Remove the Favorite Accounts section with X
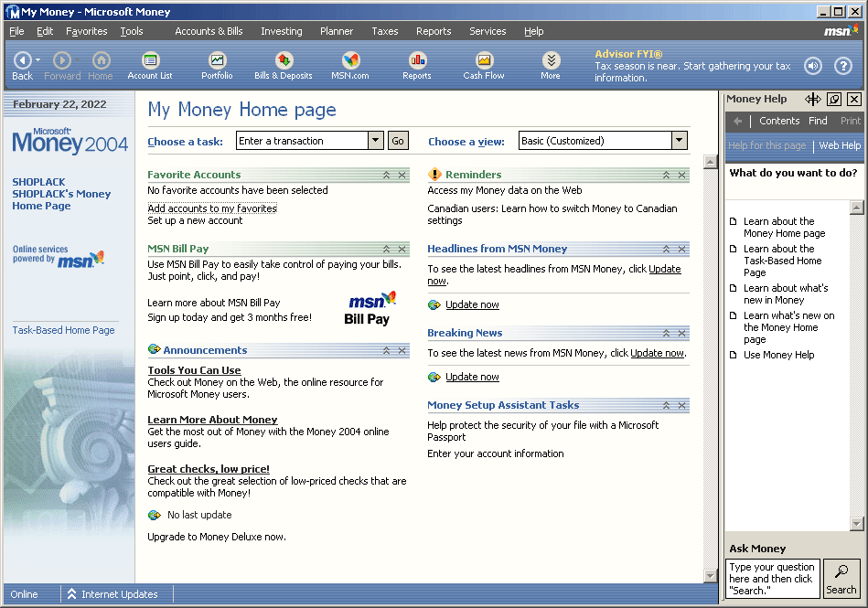Viewport: 868px width, 608px height. (x=402, y=175)
